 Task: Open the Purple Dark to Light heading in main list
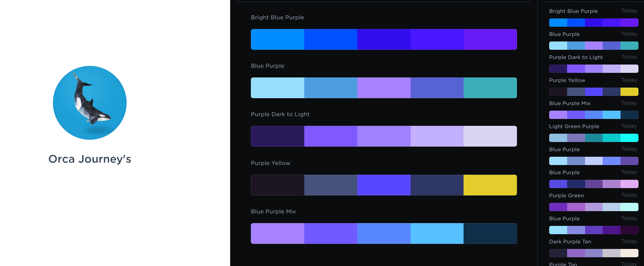(280, 114)
